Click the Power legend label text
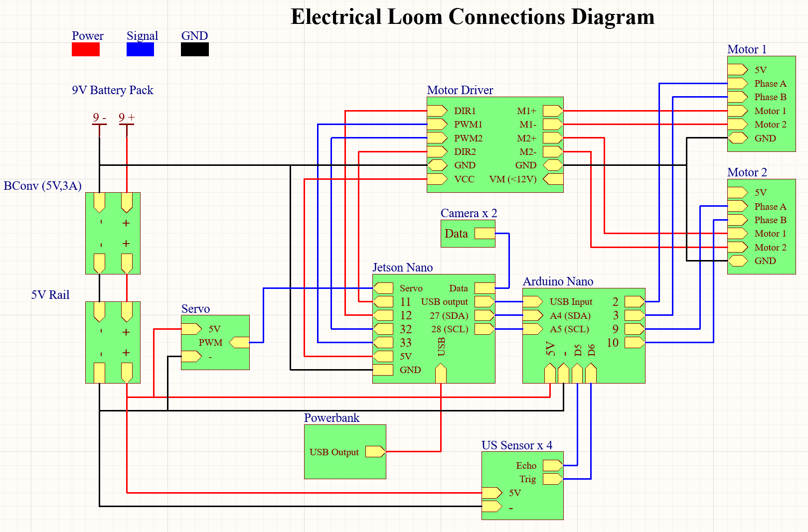This screenshot has width=808, height=532. pos(88,36)
